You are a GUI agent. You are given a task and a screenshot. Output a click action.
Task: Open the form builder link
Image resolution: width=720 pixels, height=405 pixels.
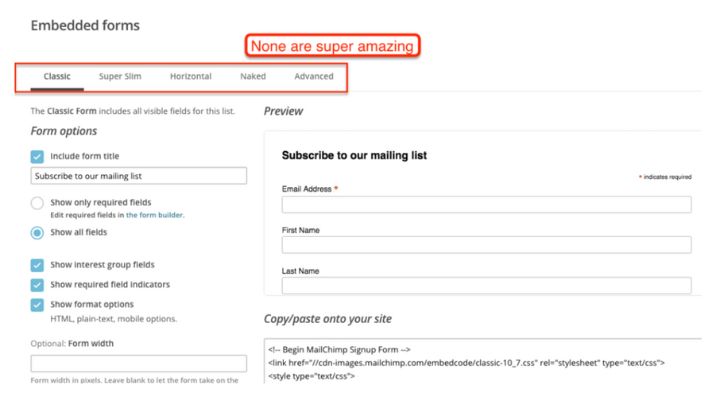[x=155, y=215]
